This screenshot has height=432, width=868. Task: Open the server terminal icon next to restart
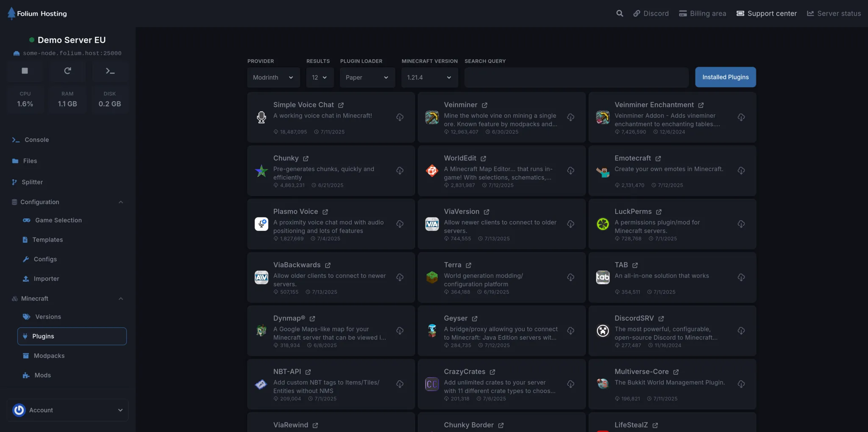pyautogui.click(x=110, y=71)
